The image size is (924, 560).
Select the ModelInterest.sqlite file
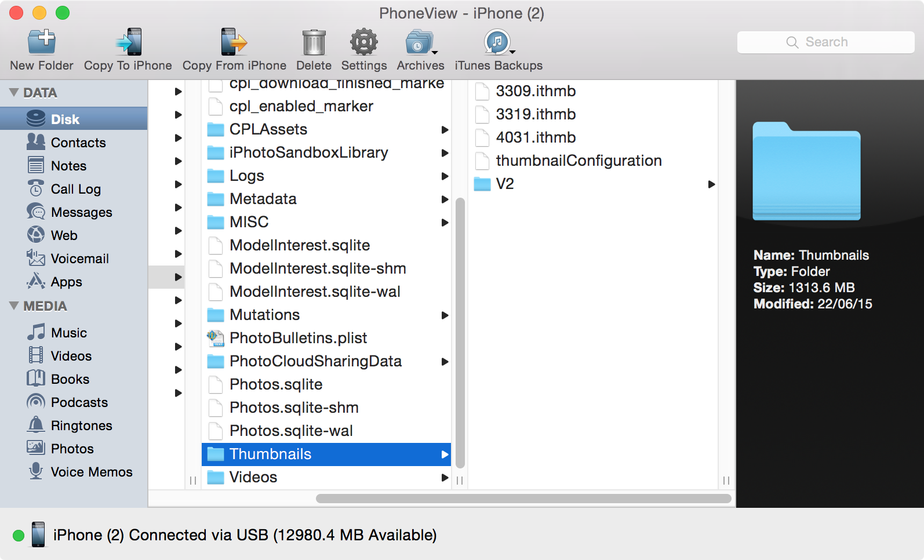tap(326, 246)
